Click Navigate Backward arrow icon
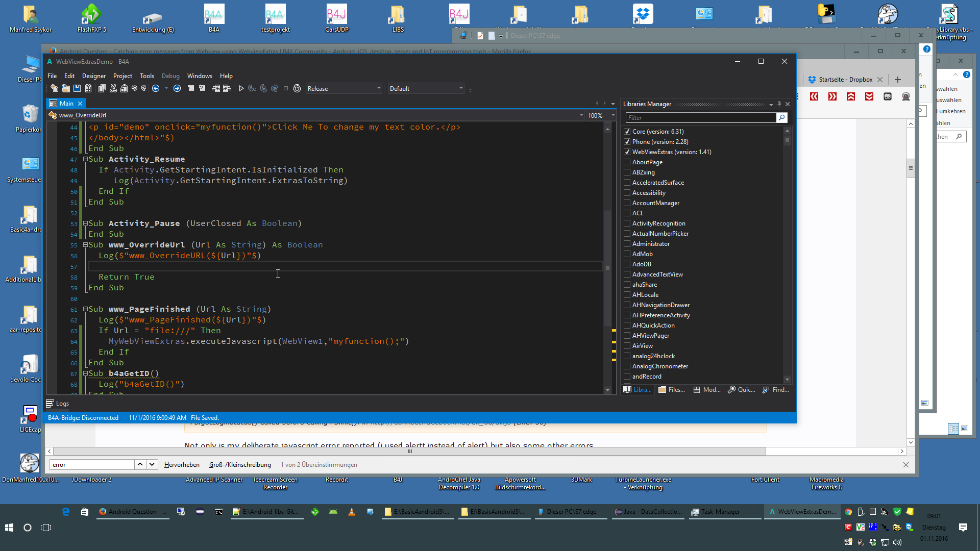The width and height of the screenshot is (980, 551). pos(156,88)
